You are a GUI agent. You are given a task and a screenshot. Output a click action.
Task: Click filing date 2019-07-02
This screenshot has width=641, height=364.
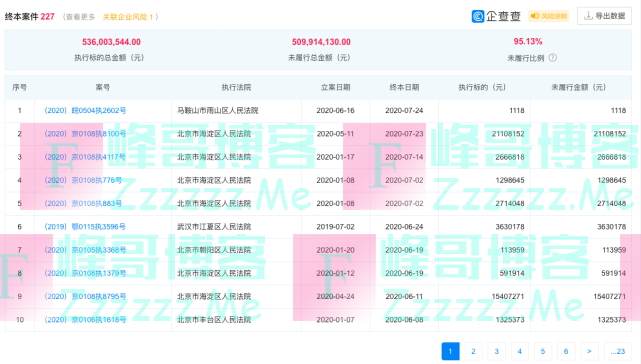coord(335,227)
